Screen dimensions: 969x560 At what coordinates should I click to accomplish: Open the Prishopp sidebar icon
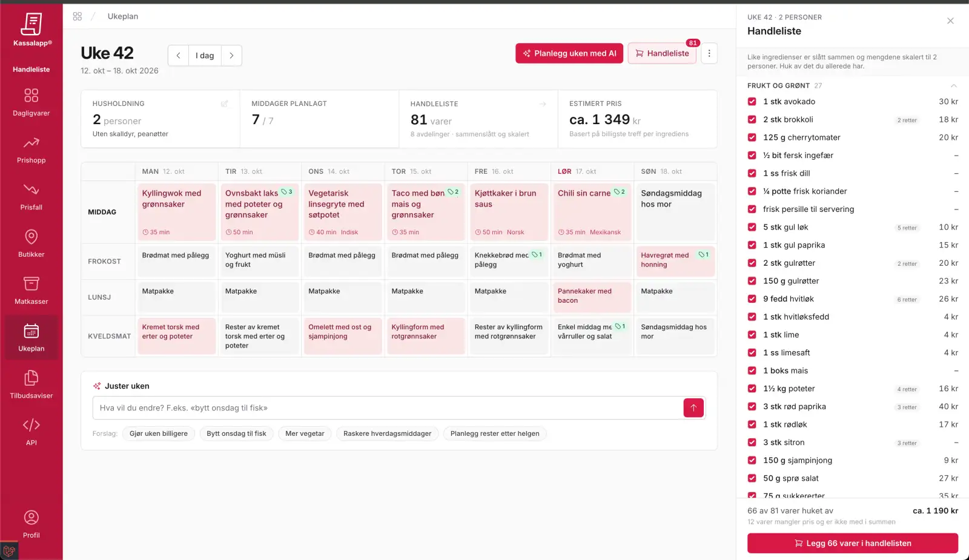31,143
